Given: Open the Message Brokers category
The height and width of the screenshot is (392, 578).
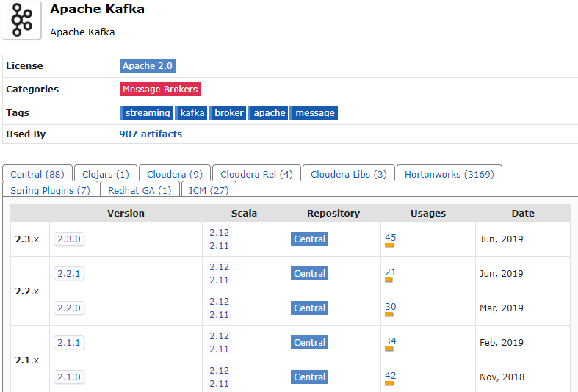Looking at the screenshot, I should click(x=160, y=89).
